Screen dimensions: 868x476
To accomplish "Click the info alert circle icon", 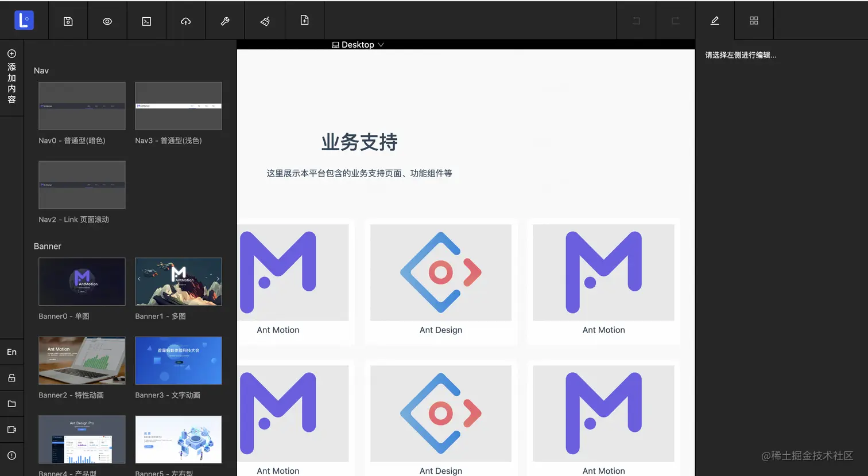I will tap(11, 455).
